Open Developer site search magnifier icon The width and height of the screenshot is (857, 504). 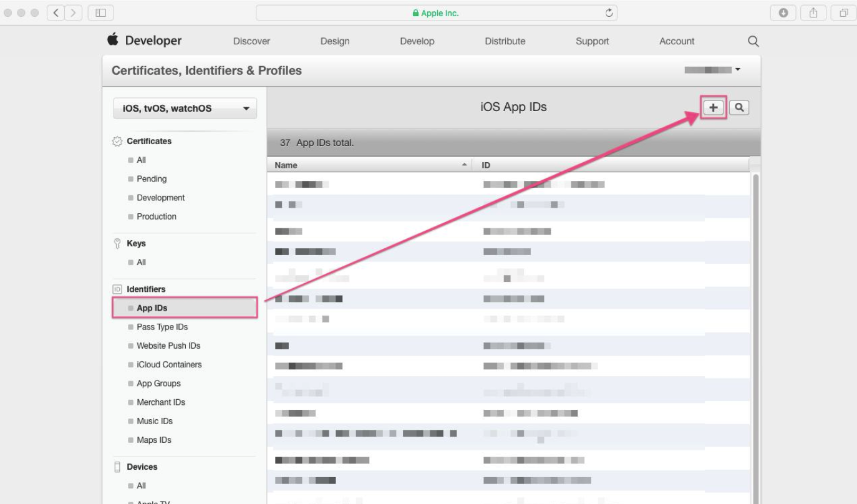coord(753,41)
